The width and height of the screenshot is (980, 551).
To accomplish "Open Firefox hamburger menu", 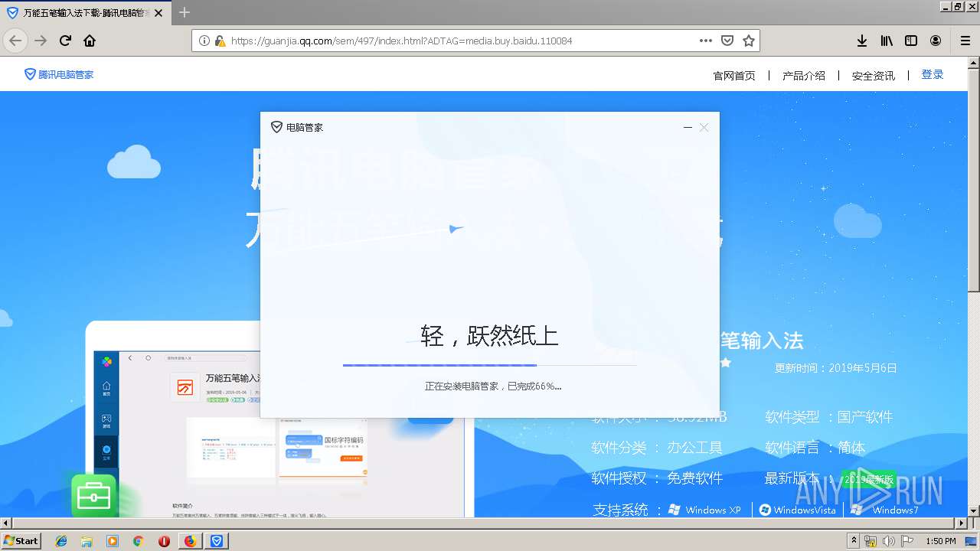I will pos(965,41).
